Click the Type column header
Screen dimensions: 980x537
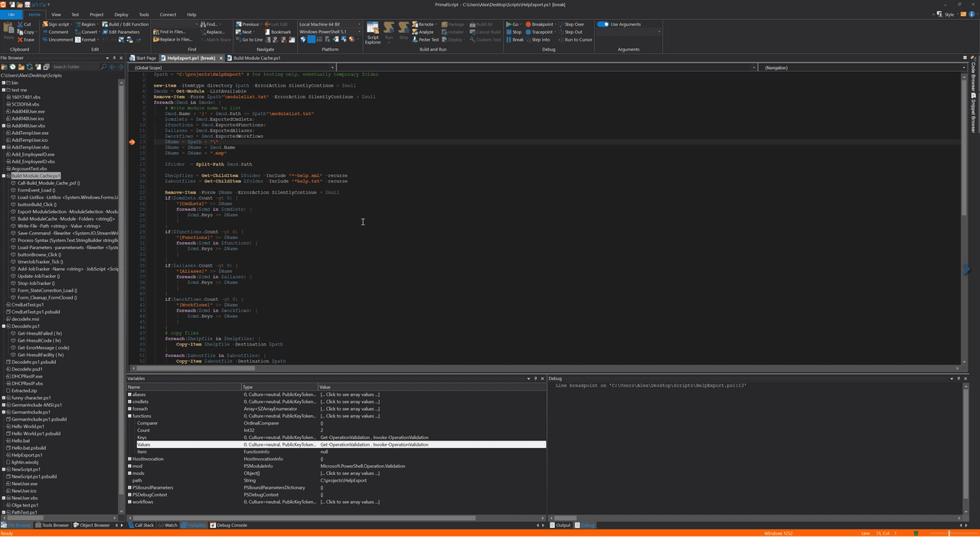279,387
